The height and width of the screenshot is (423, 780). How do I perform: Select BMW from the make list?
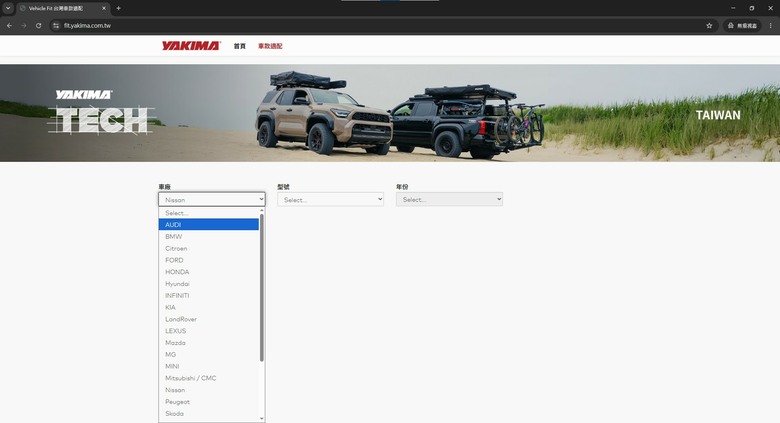(209, 236)
